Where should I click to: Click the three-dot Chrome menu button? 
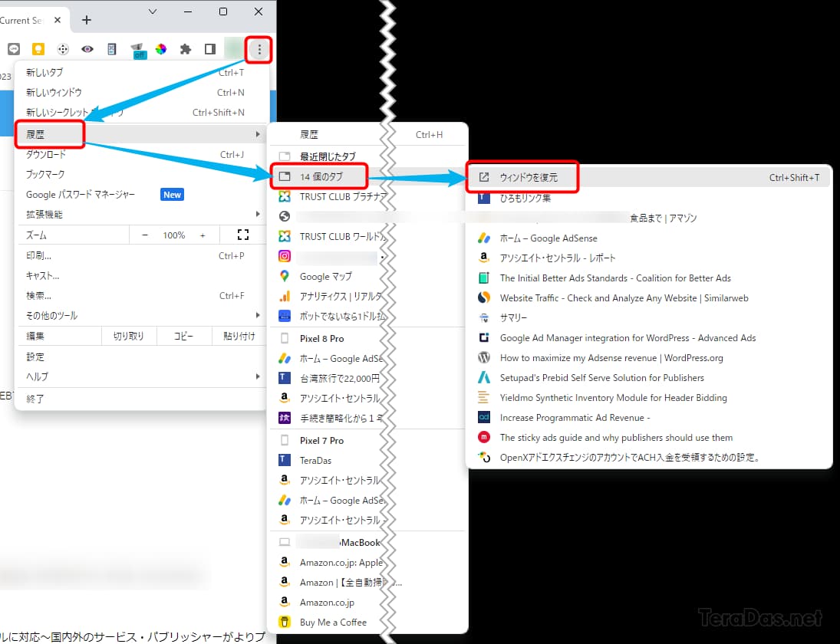[259, 49]
